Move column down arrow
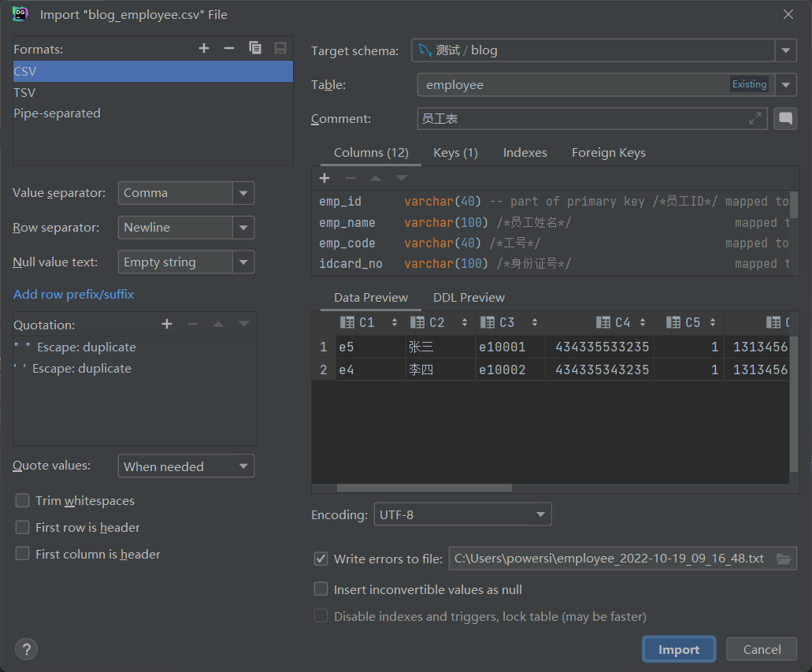This screenshot has height=672, width=812. (x=402, y=178)
